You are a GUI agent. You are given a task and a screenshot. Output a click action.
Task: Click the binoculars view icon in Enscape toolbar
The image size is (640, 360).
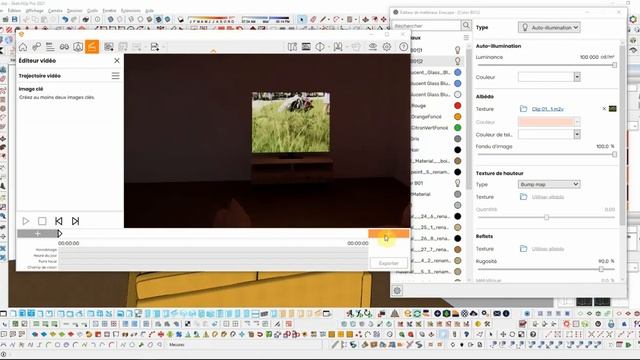pos(64,47)
